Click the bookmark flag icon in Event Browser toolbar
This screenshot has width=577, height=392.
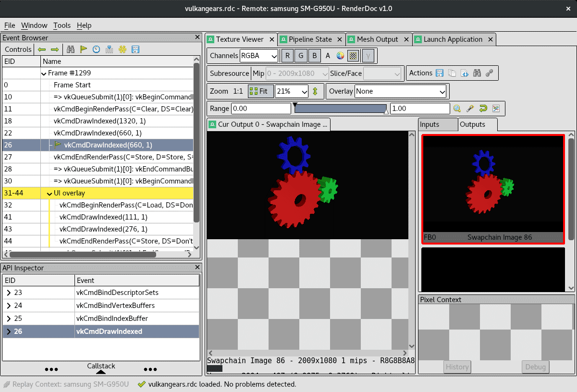(x=84, y=49)
